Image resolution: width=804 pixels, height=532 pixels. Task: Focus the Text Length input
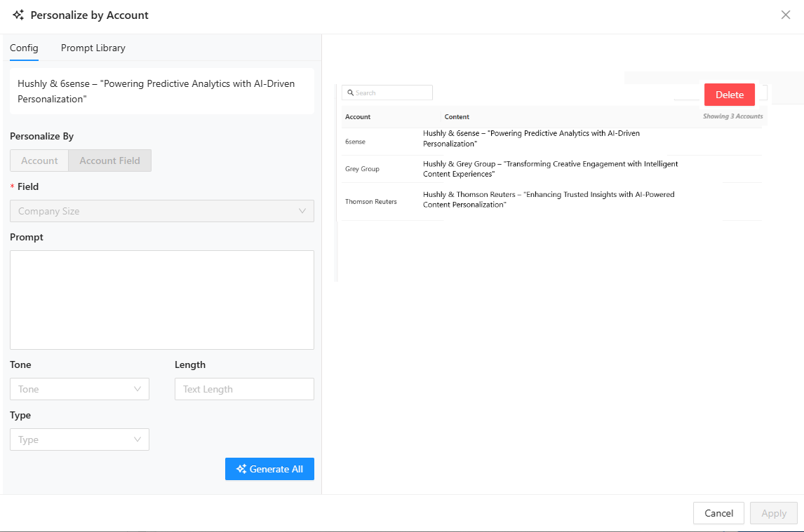pyautogui.click(x=245, y=389)
